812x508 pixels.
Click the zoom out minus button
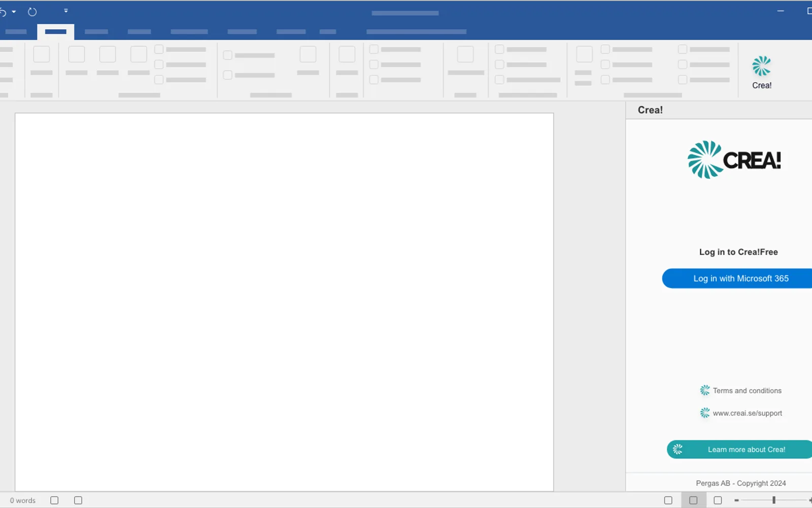point(736,500)
